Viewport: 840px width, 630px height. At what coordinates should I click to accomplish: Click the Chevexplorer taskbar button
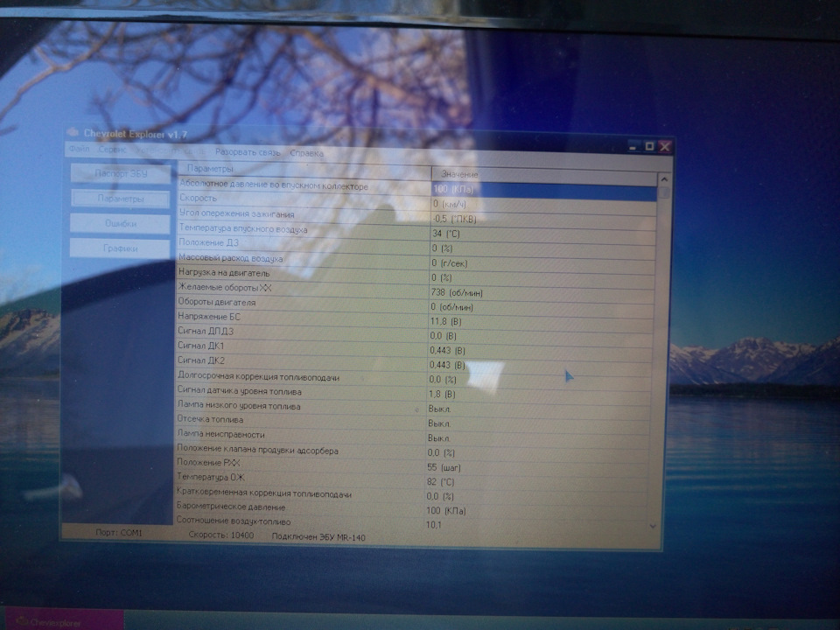point(63,622)
